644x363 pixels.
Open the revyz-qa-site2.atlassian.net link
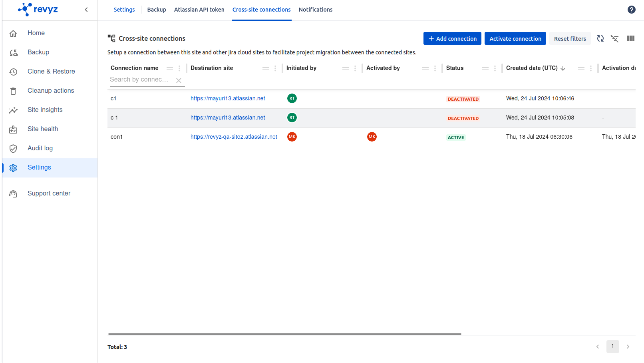pyautogui.click(x=234, y=137)
